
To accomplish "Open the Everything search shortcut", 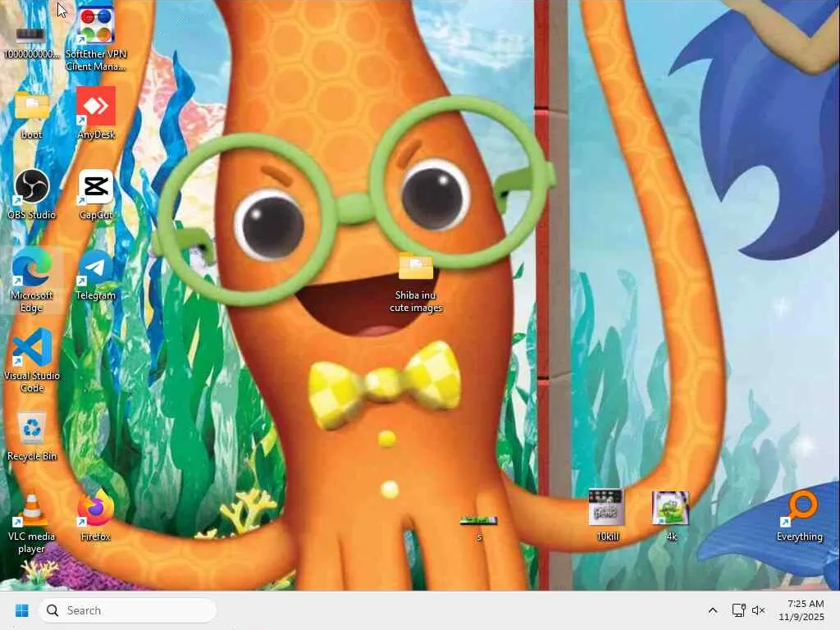I will tap(800, 515).
